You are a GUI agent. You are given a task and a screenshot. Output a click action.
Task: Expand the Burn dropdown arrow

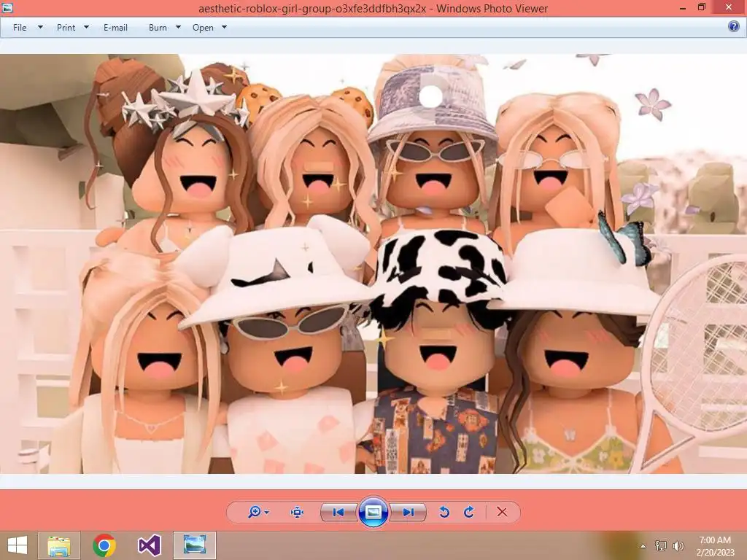(178, 27)
